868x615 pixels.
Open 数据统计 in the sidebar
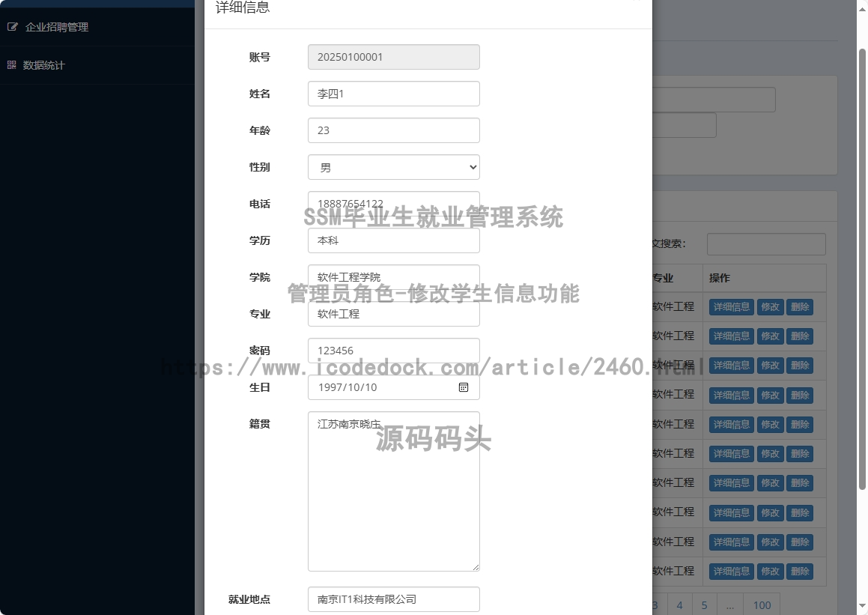coord(43,65)
